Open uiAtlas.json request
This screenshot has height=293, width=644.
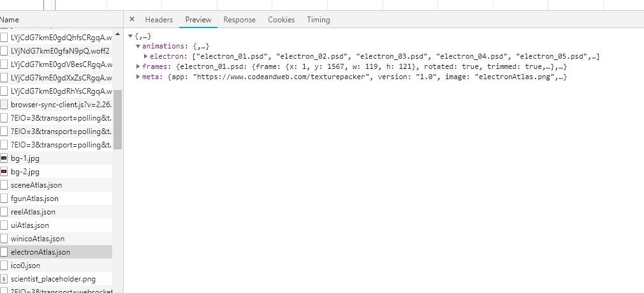point(56,225)
